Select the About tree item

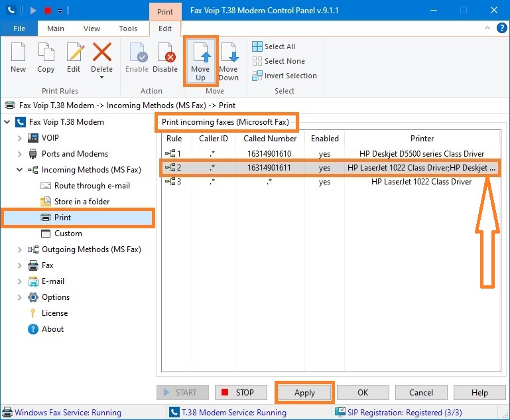tap(46, 329)
